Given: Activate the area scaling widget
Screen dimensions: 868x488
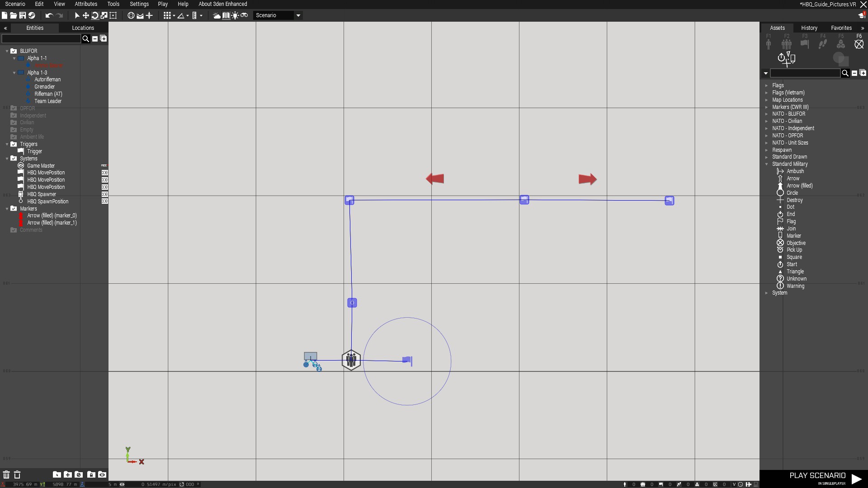Looking at the screenshot, I should tap(113, 15).
